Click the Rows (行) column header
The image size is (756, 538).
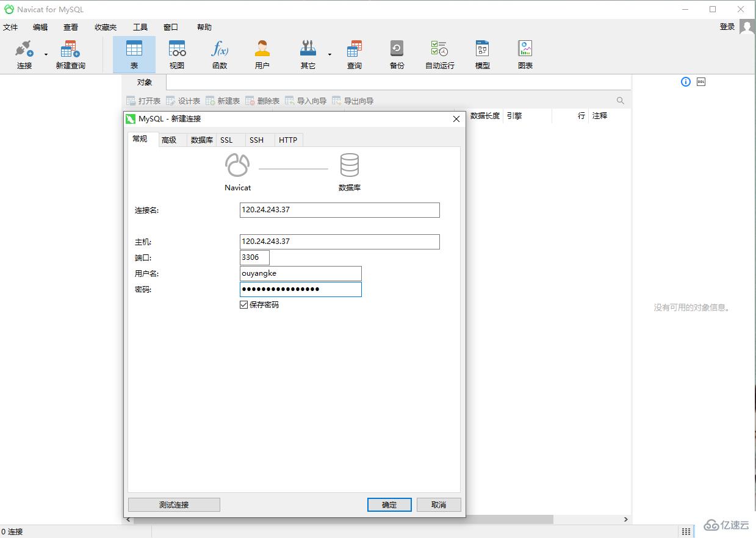coord(581,116)
